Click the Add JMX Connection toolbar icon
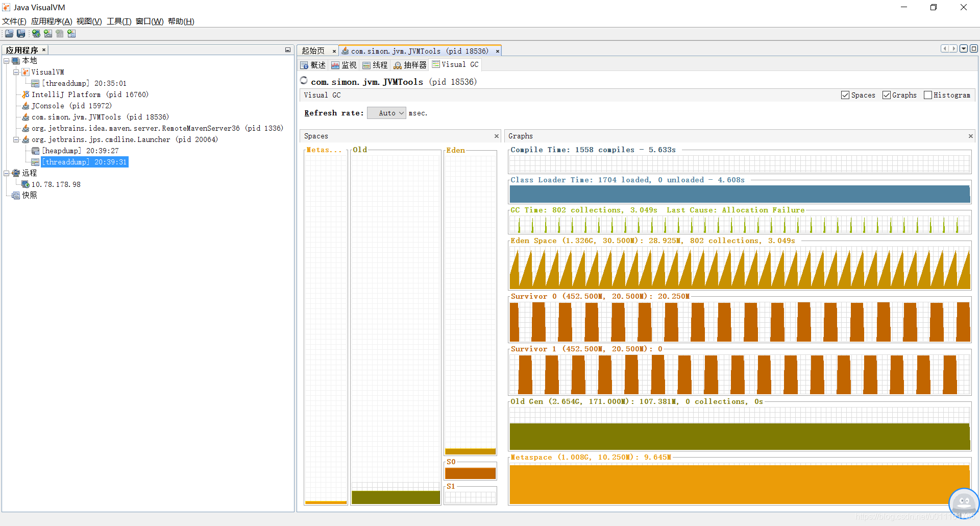Image resolution: width=980 pixels, height=526 pixels. pyautogui.click(x=48, y=34)
